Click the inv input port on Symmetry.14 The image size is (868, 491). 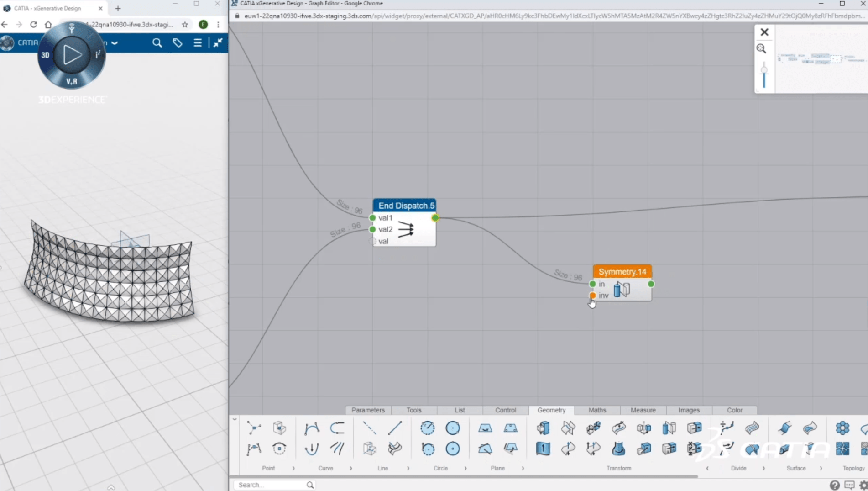[592, 296]
